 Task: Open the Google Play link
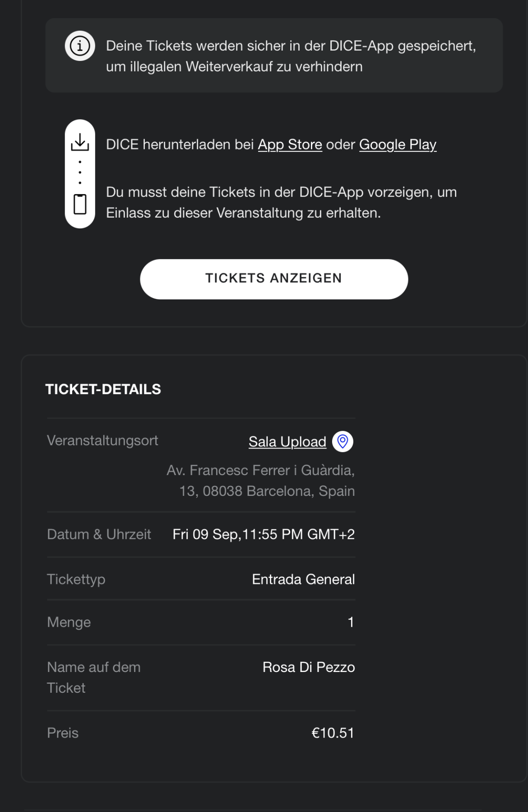pyautogui.click(x=398, y=145)
